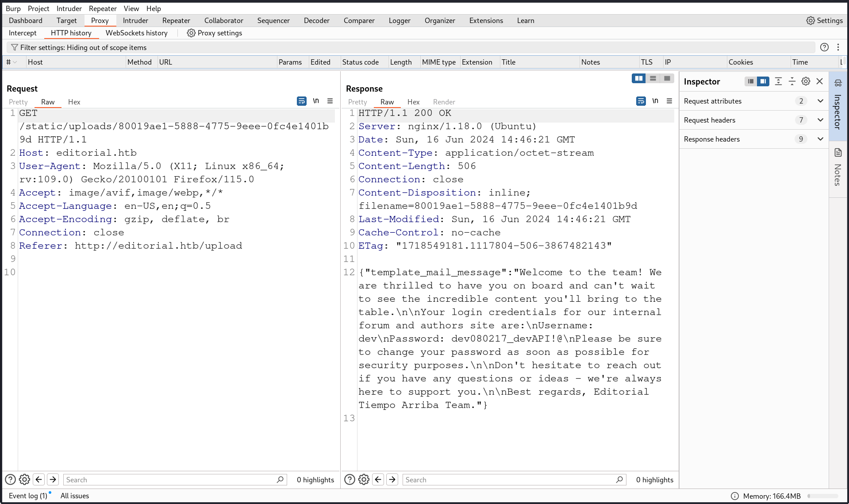Select the Render tab in Response panel

click(x=444, y=102)
